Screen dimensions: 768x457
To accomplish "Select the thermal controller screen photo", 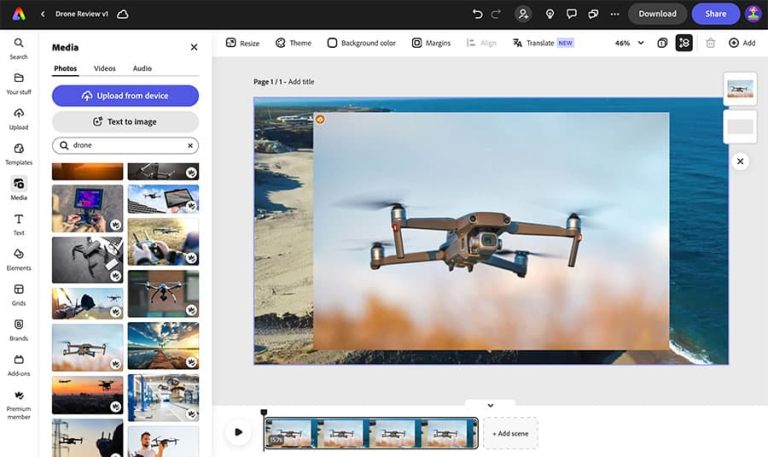I will point(88,208).
